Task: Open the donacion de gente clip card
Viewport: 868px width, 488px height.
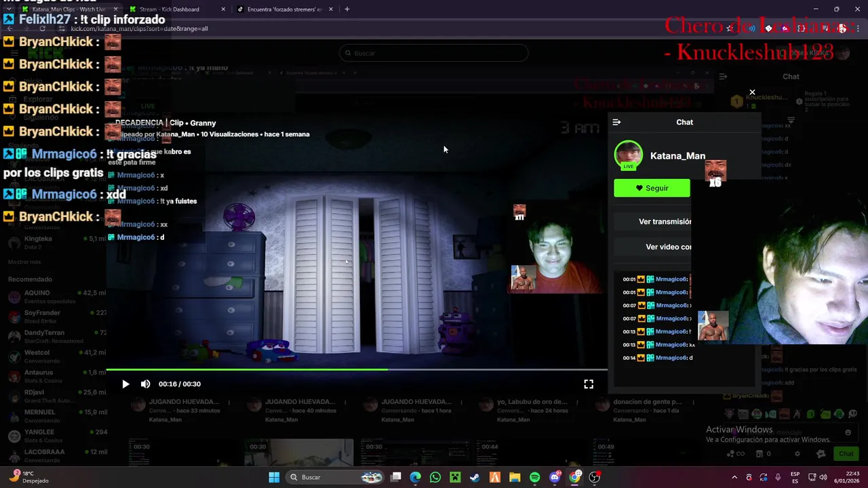Action: [x=644, y=410]
